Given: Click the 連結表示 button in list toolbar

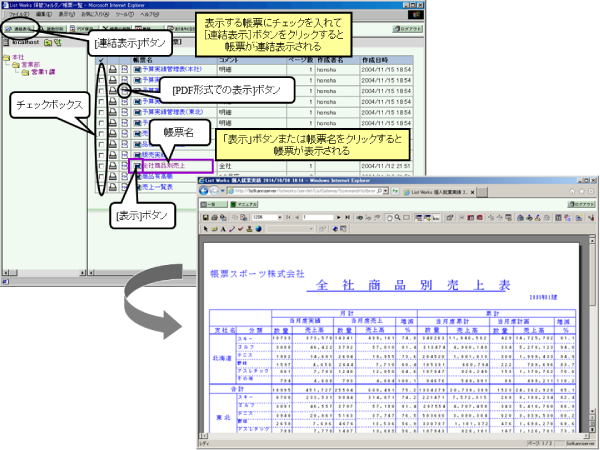Looking at the screenshot, I should point(19,29).
